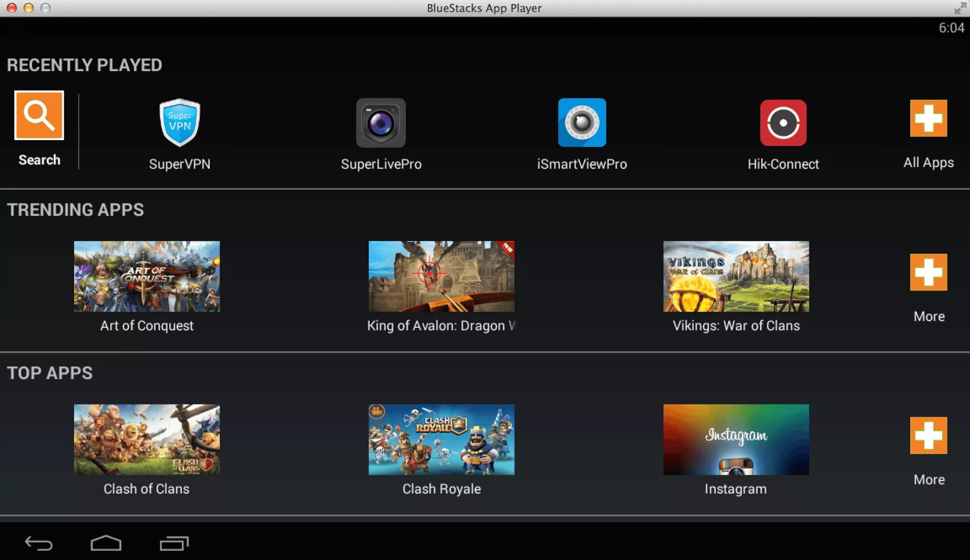Viewport: 970px width, 560px height.
Task: Launch the iSmartViewPro app icon
Action: (582, 123)
